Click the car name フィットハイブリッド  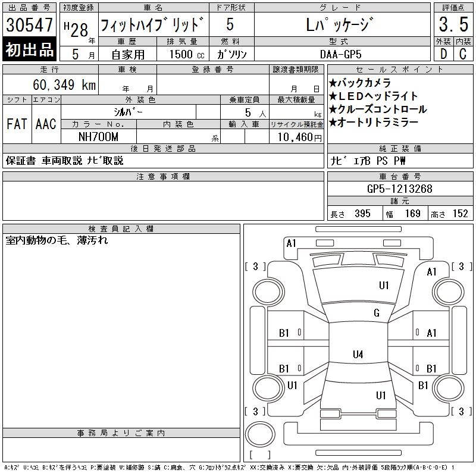pyautogui.click(x=152, y=24)
